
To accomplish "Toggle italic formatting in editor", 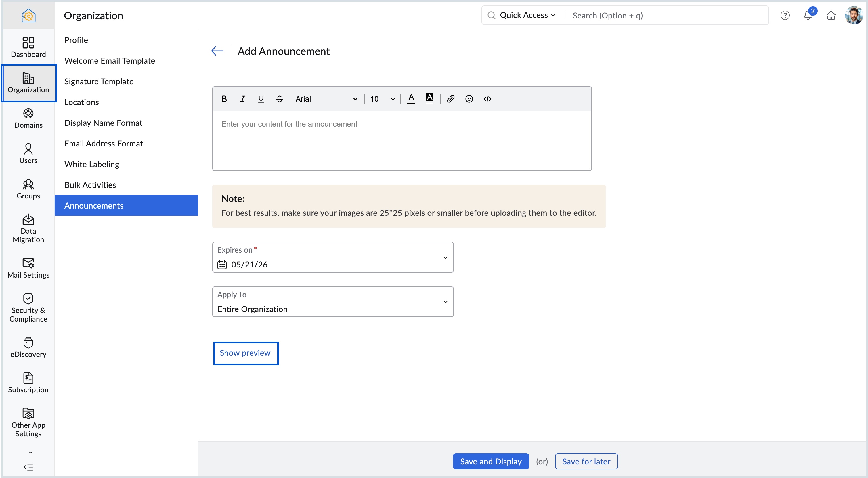I will [242, 99].
